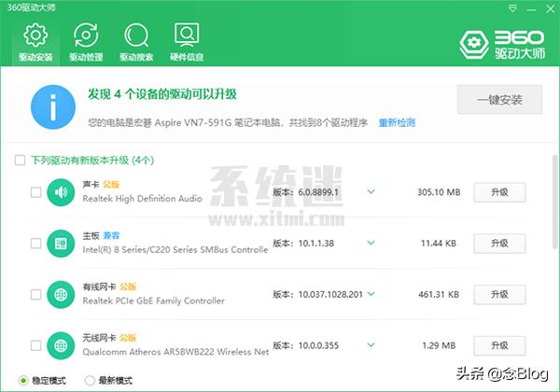Click the 360驱动大师 logo

pyautogui.click(x=502, y=44)
